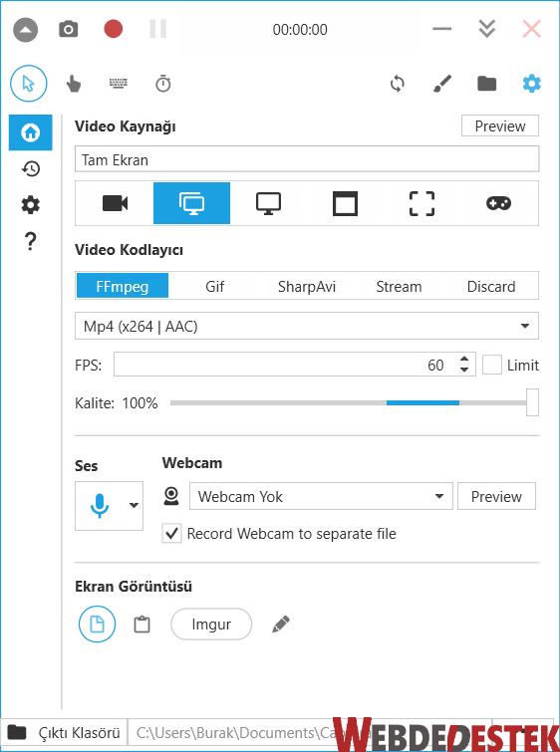
Task: Open settings with the blue gear icon
Action: pyautogui.click(x=532, y=84)
